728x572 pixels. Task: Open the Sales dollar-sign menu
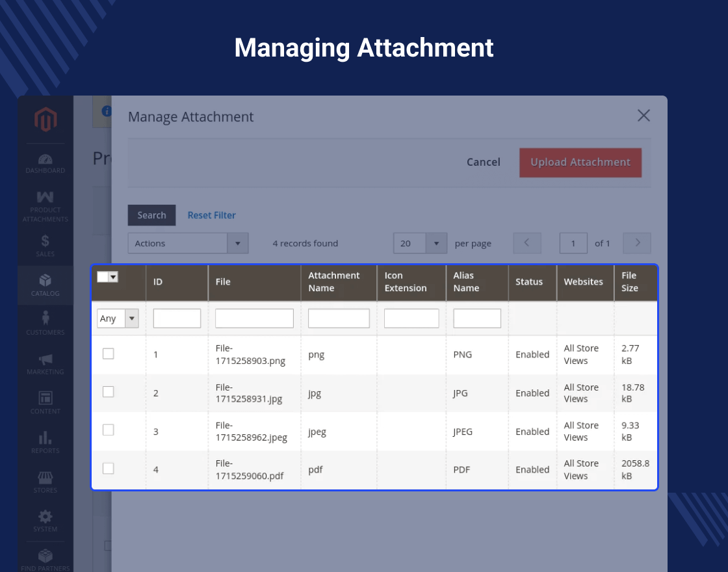click(x=45, y=246)
